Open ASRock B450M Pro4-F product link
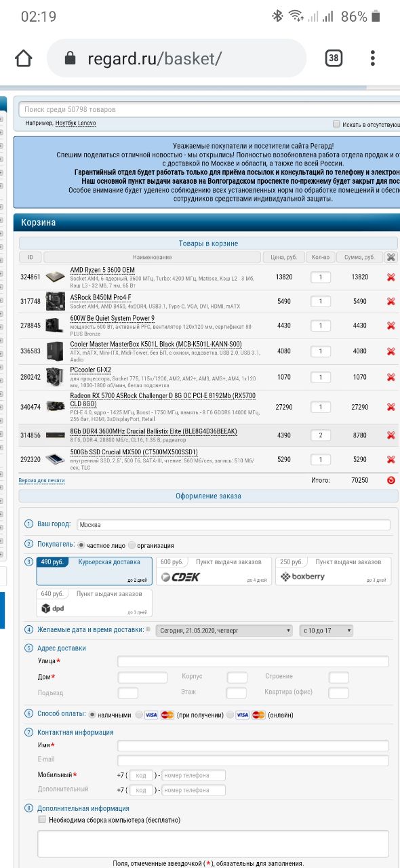The width and height of the screenshot is (400, 868). pos(101,298)
